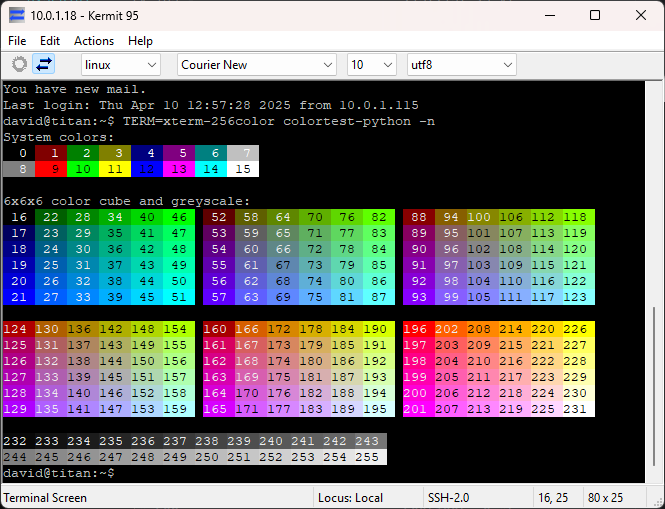Click the gear settings icon in toolbar
The image size is (665, 509).
point(20,64)
